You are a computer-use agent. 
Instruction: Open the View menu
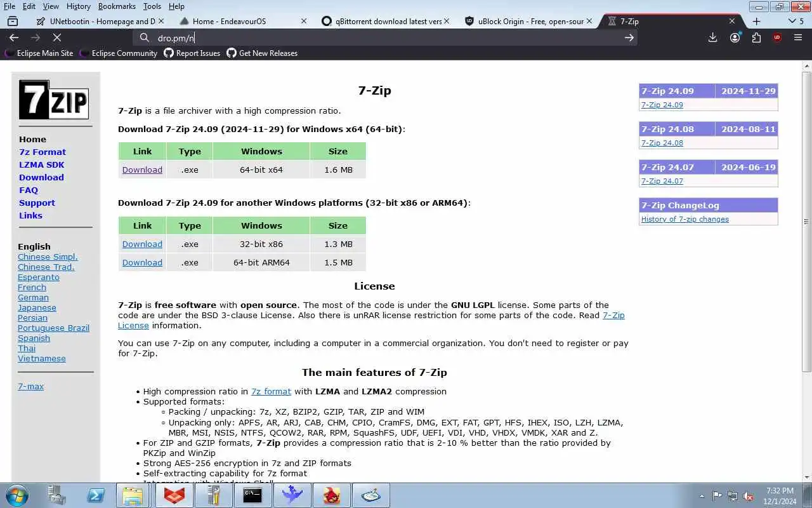[x=51, y=6]
